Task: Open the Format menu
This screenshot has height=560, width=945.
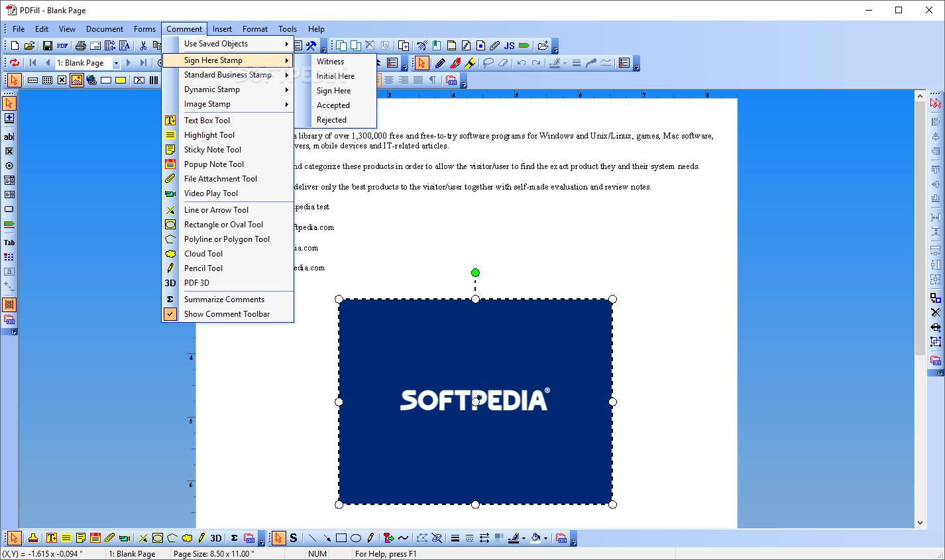Action: [255, 29]
